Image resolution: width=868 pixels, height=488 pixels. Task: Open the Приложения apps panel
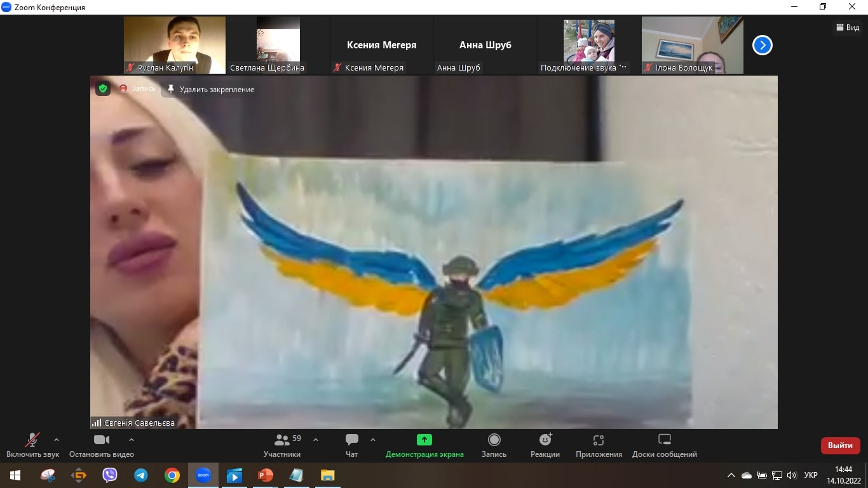coord(599,445)
